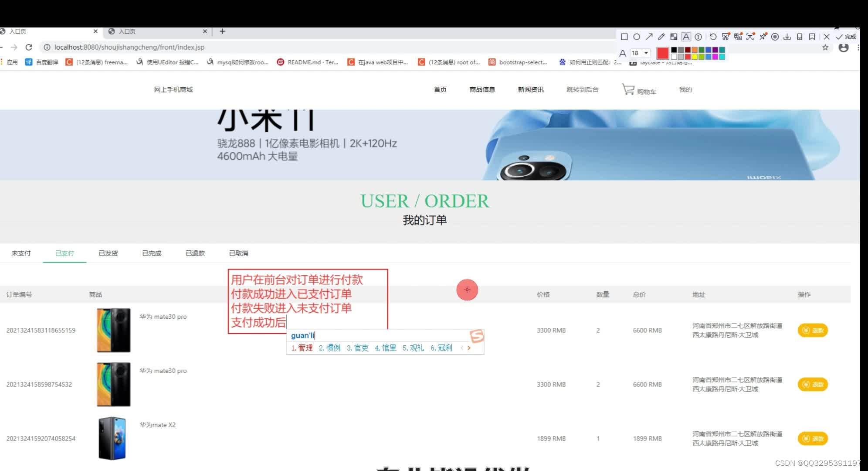This screenshot has height=471, width=868.
Task: Open 商品信息 in site navigation
Action: pyautogui.click(x=482, y=89)
